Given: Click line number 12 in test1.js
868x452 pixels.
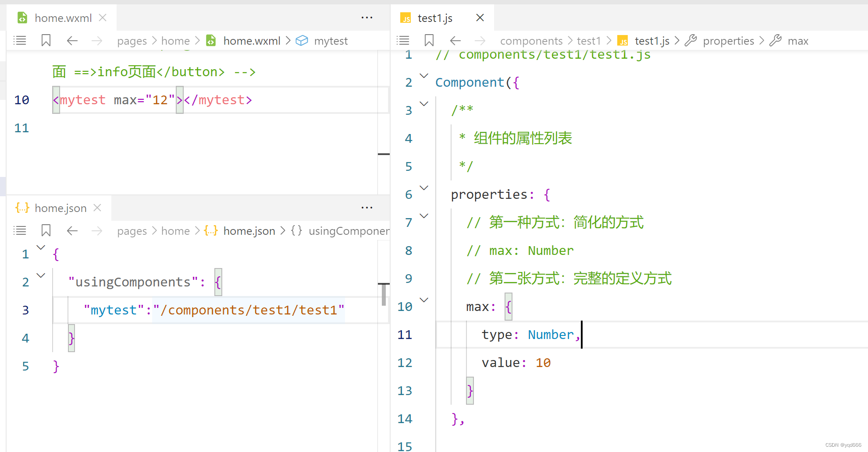Looking at the screenshot, I should (405, 363).
